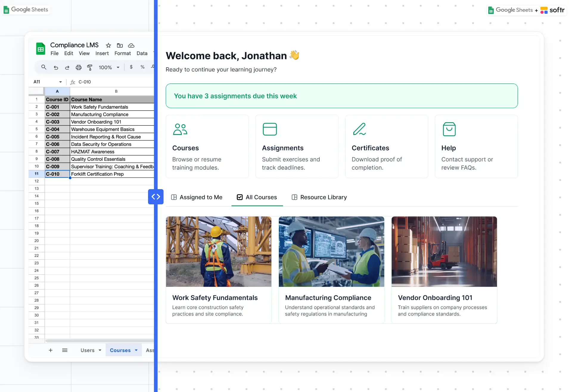Open the View menu
The height and width of the screenshot is (392, 569).
pyautogui.click(x=84, y=53)
